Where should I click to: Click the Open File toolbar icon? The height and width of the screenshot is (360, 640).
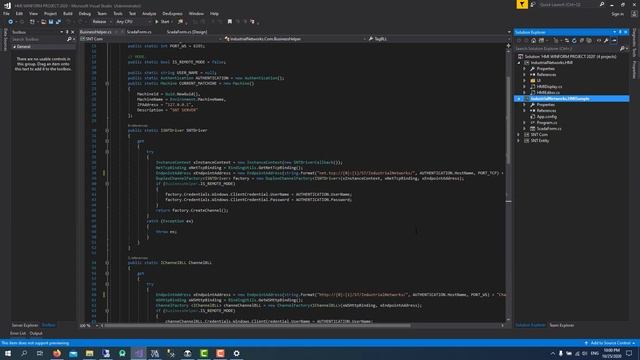43,22
